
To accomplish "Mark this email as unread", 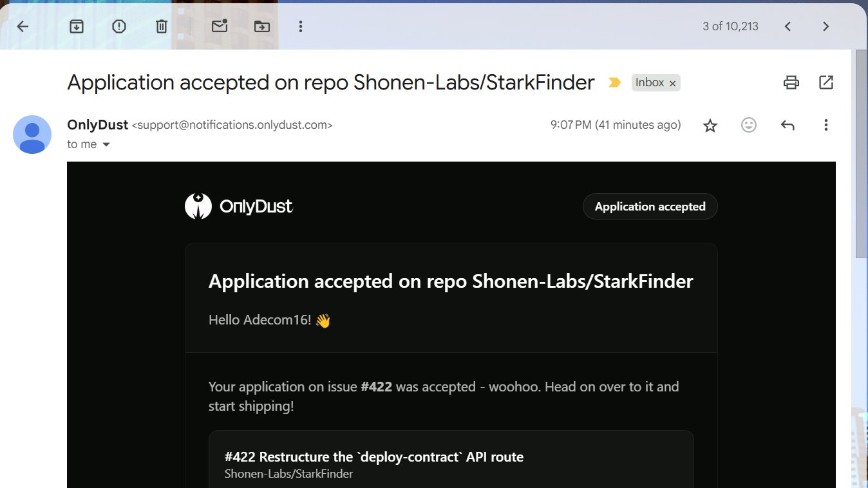I will [x=220, y=26].
